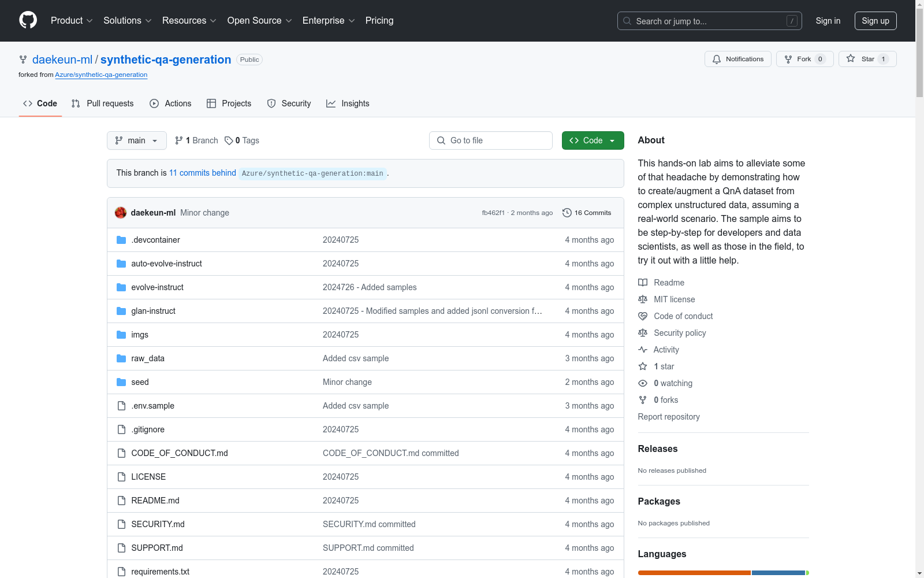924x578 pixels.
Task: Switch to the Code tab
Action: click(40, 103)
